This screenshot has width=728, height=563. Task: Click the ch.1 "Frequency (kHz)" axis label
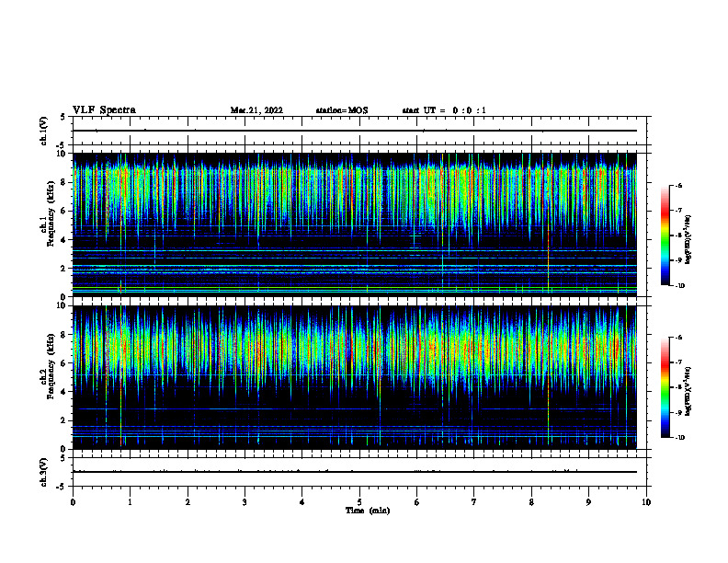[x=51, y=213]
